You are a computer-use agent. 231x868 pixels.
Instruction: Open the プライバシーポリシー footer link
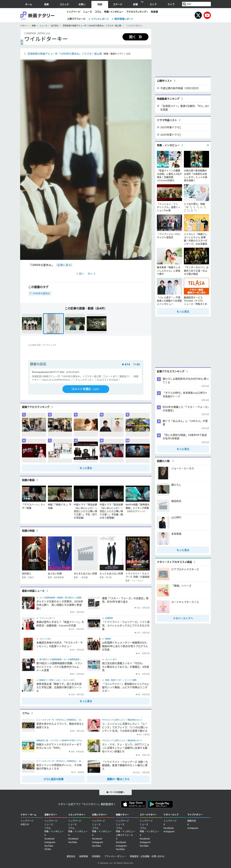[x=115, y=856]
